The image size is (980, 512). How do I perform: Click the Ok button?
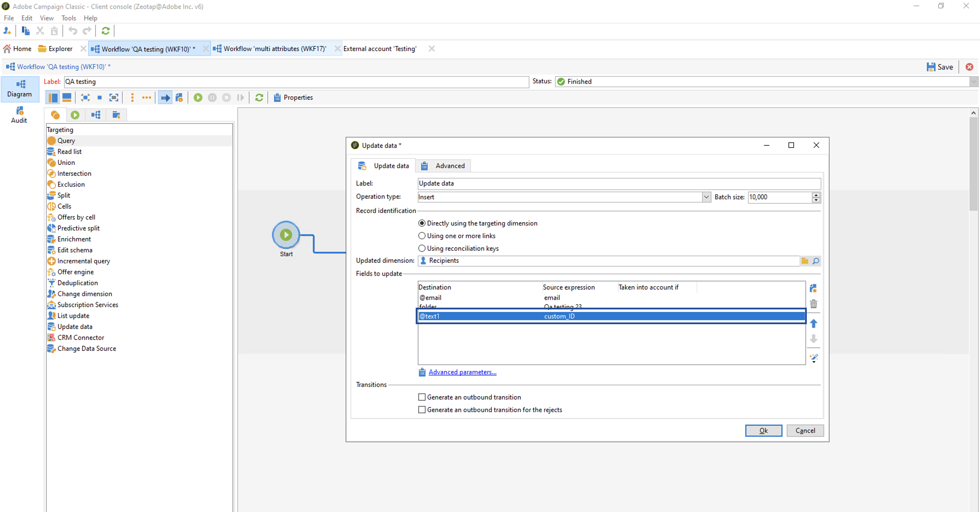(763, 430)
